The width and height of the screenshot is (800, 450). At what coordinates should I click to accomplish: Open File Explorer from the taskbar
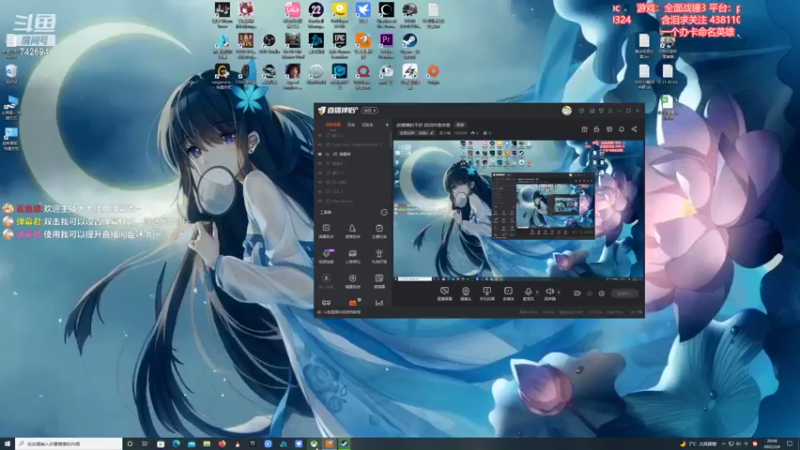coord(207,444)
